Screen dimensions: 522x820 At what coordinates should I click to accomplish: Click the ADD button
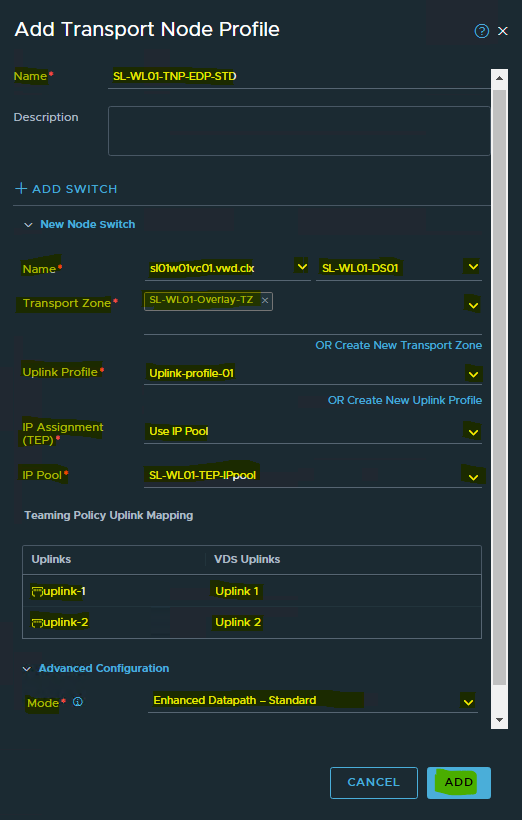(x=459, y=782)
